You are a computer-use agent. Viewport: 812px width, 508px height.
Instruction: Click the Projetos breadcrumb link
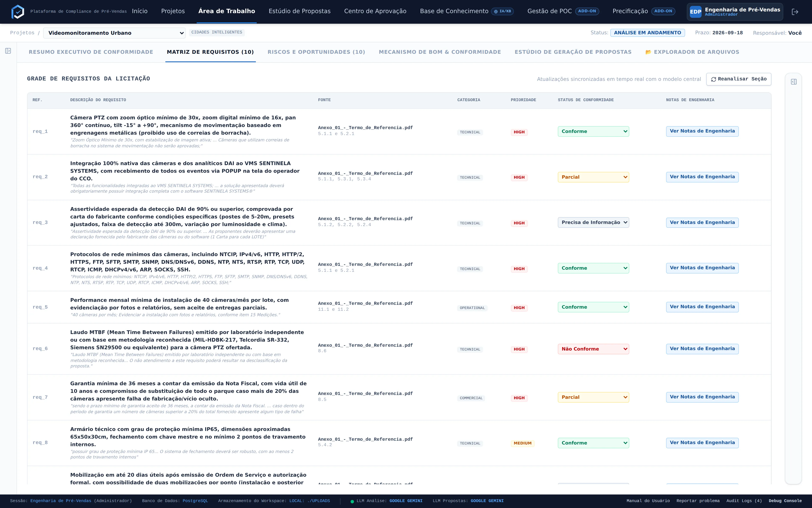(x=22, y=33)
